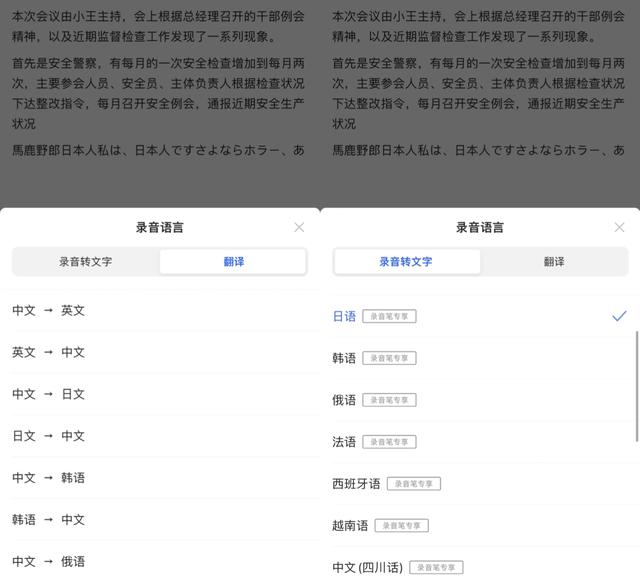The width and height of the screenshot is (640, 577).
Task: Click the checkmark beside 日语
Action: click(x=619, y=316)
